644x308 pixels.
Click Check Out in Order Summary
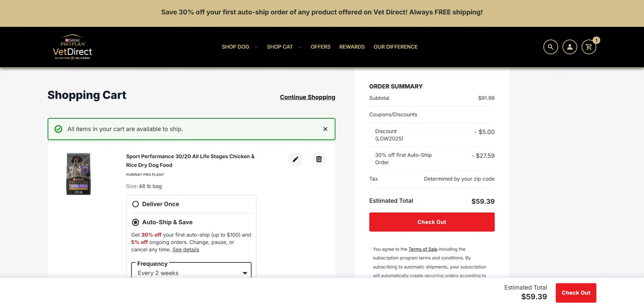tap(432, 222)
